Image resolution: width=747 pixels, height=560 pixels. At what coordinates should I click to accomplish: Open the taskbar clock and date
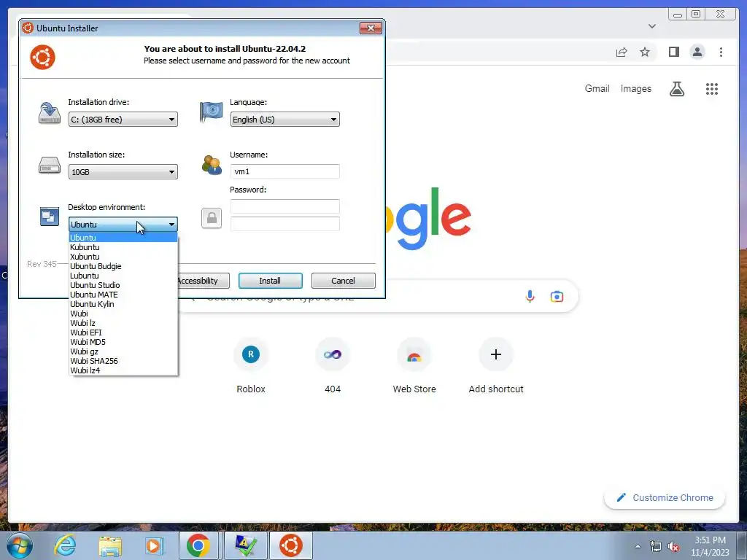click(711, 546)
